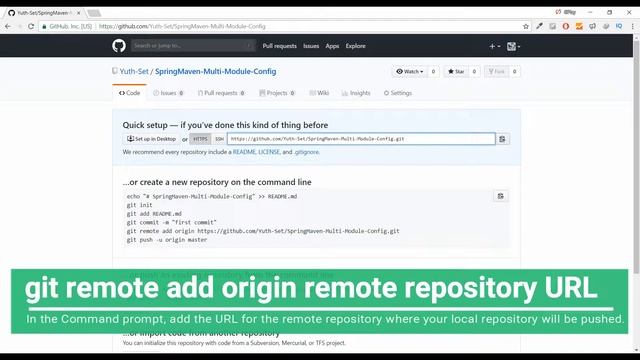Click the orange extension icon in the toolbar
Image resolution: width=640 pixels, height=360 pixels.
click(x=579, y=26)
